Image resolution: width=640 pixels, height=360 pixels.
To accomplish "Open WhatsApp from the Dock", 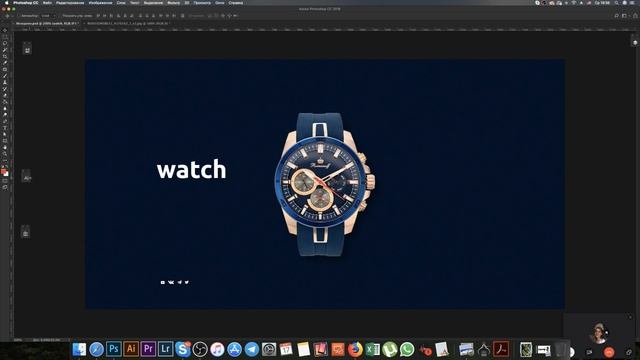I will (x=407, y=350).
